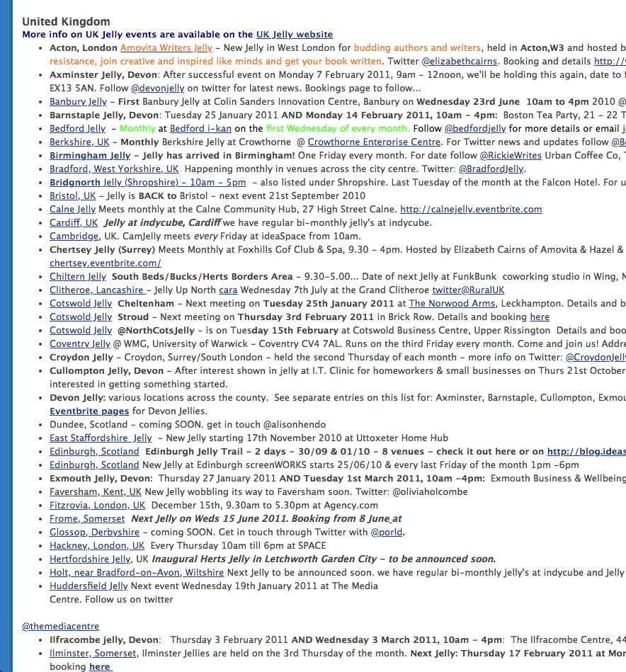Image resolution: width=626 pixels, height=672 pixels.
Task: Click the East Staffordshire Jelly link
Action: [101, 438]
